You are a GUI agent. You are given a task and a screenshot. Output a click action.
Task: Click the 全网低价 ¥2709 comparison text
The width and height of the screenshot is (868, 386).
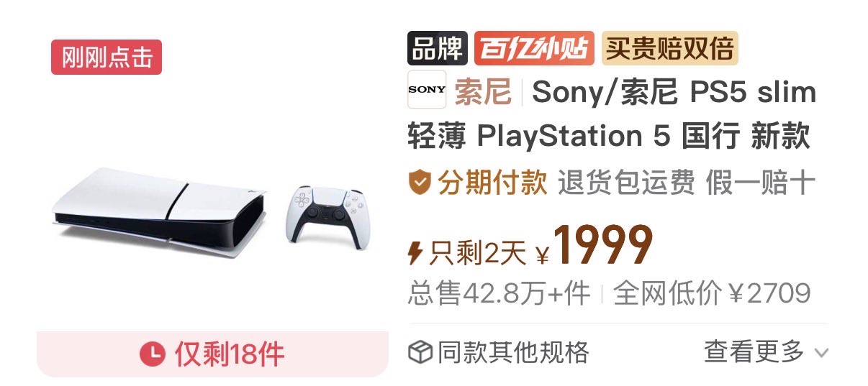point(712,293)
